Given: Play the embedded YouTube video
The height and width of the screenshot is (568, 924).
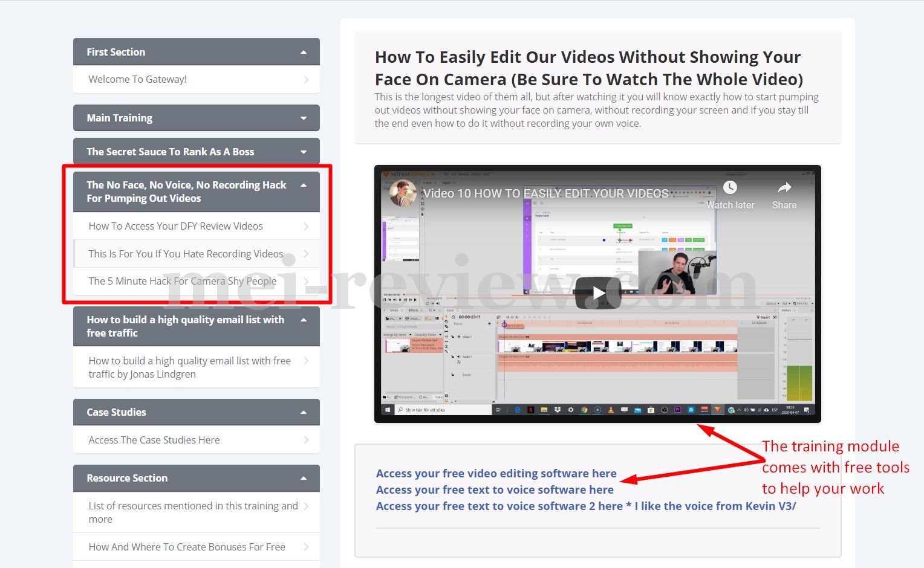Looking at the screenshot, I should click(597, 294).
